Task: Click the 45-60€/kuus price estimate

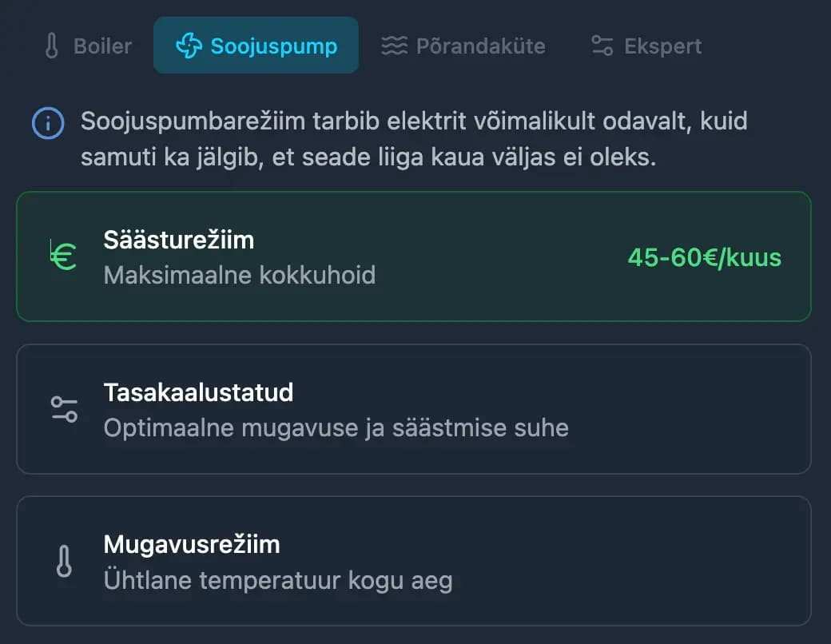Action: pos(705,257)
